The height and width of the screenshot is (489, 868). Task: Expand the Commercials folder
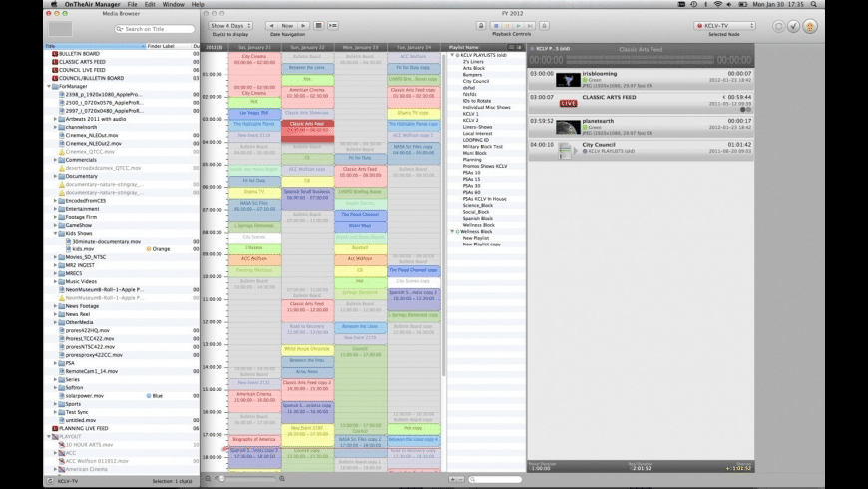click(55, 160)
